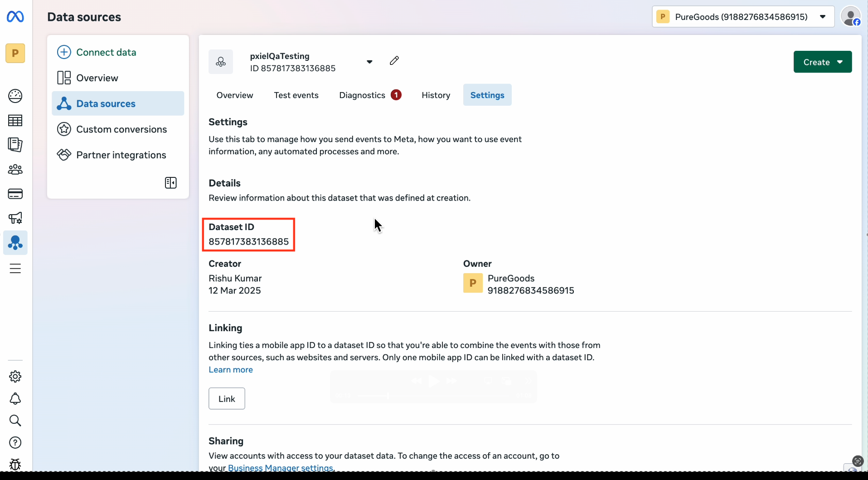This screenshot has width=868, height=480.
Task: Switch to the History tab
Action: pos(436,95)
